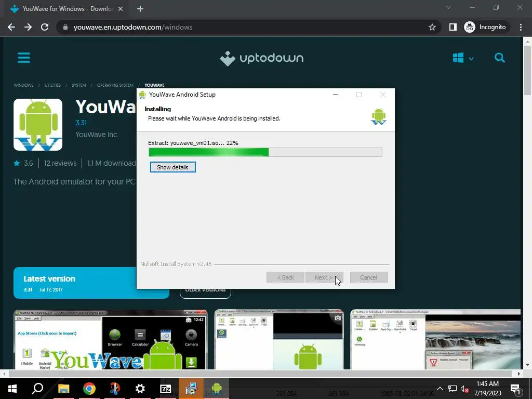Click the installer's Cancel button

369,277
